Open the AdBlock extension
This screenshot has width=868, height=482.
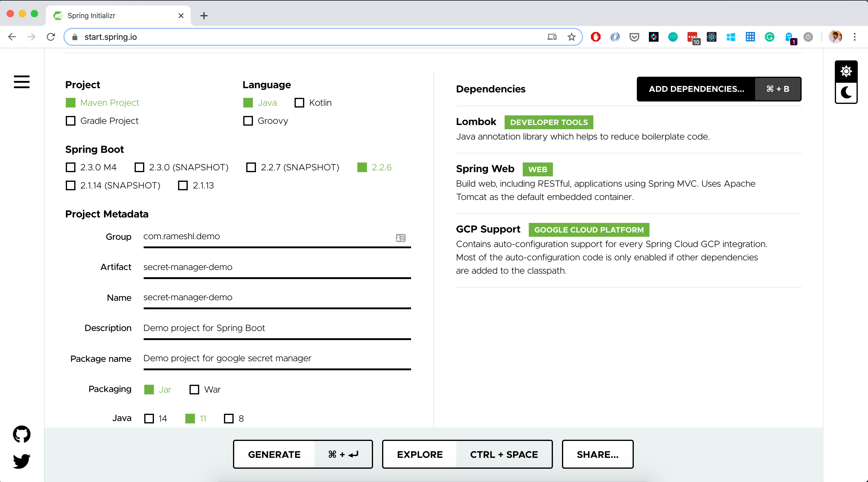(595, 37)
